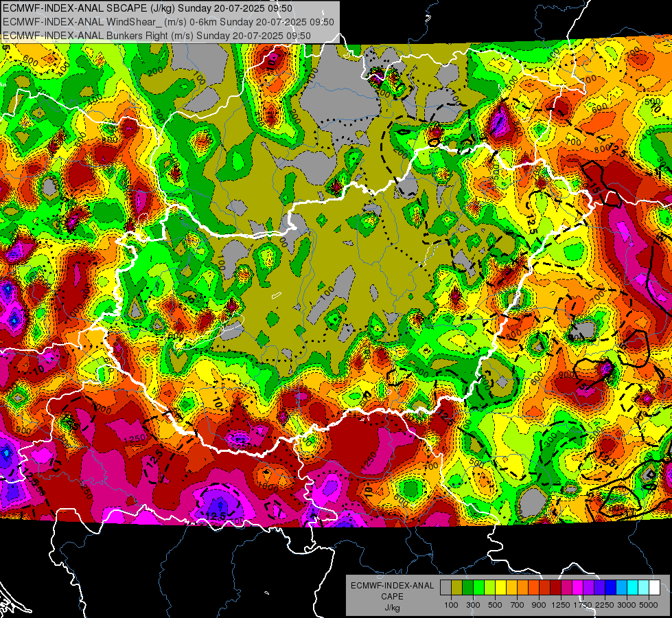Viewport: 672px width, 618px height.
Task: Click the red-orange legend swatch before 900
Action: click(533, 588)
